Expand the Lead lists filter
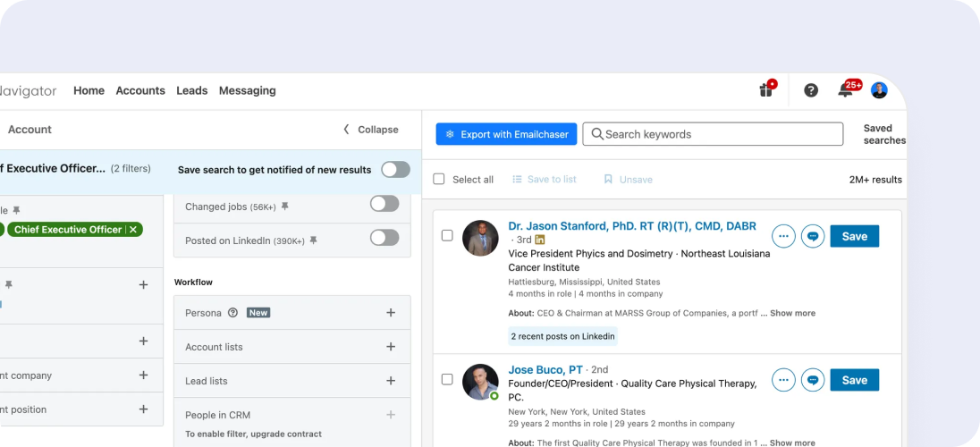This screenshot has height=447, width=980. 391,380
